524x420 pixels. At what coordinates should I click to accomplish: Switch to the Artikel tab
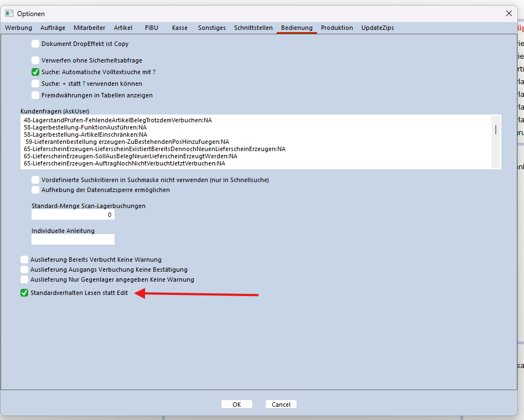123,28
